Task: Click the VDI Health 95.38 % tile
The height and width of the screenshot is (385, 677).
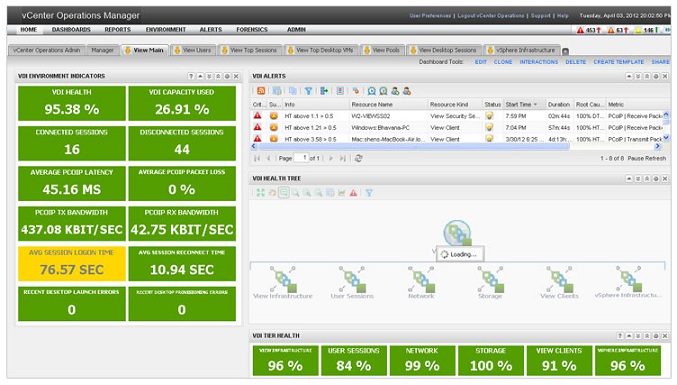Action: click(72, 103)
